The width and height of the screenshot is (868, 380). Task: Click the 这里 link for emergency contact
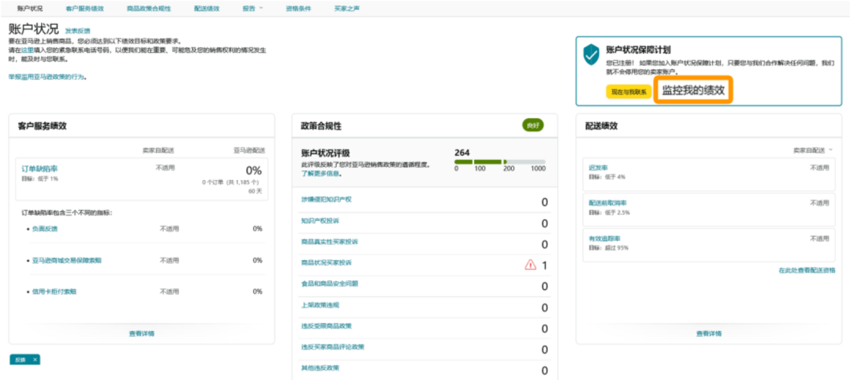(x=27, y=50)
